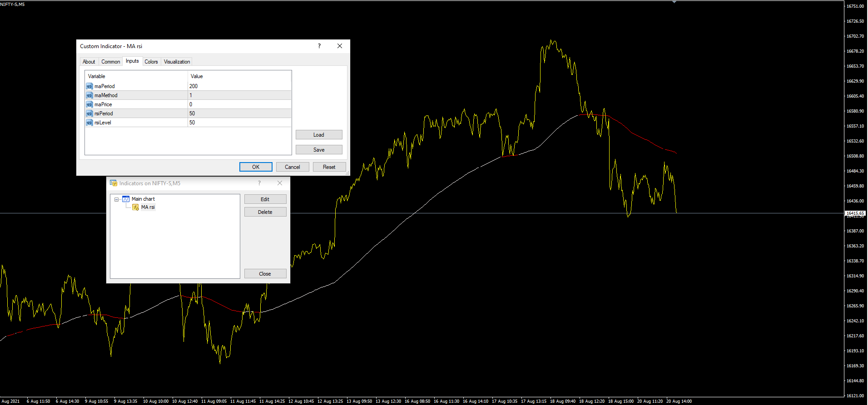The width and height of the screenshot is (868, 405).
Task: Select the Main chart tree item
Action: 143,199
